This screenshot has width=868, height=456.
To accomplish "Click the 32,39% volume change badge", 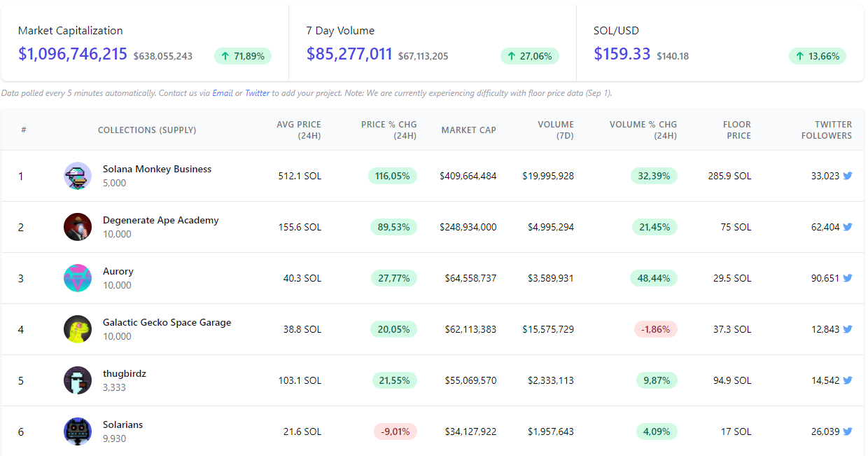I will coord(654,176).
